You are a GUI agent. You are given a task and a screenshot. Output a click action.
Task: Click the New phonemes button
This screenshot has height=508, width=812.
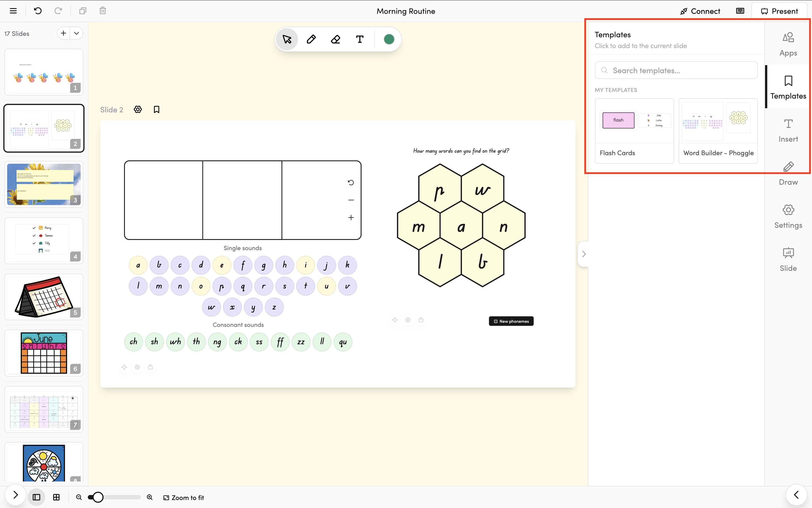[x=511, y=321]
